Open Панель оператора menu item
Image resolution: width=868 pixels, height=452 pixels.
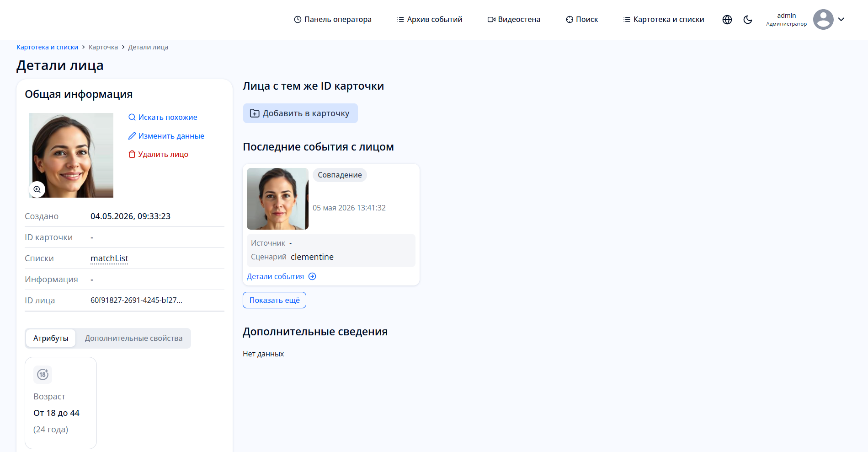pyautogui.click(x=333, y=20)
